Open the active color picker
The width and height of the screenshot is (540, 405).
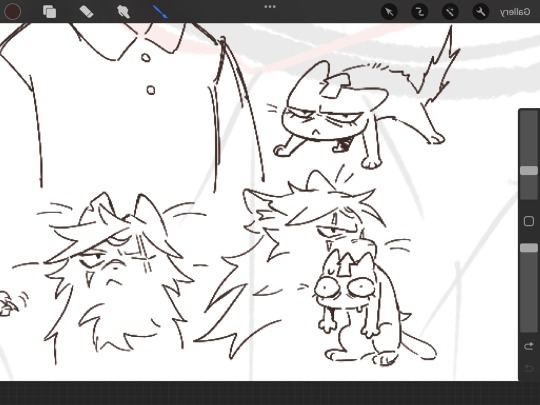tap(12, 12)
